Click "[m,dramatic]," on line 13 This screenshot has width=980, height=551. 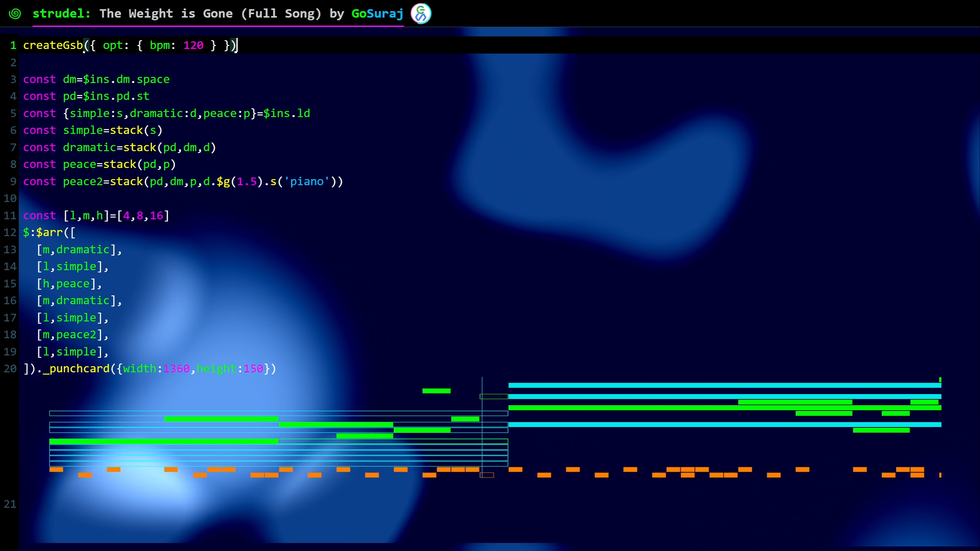[x=80, y=249]
